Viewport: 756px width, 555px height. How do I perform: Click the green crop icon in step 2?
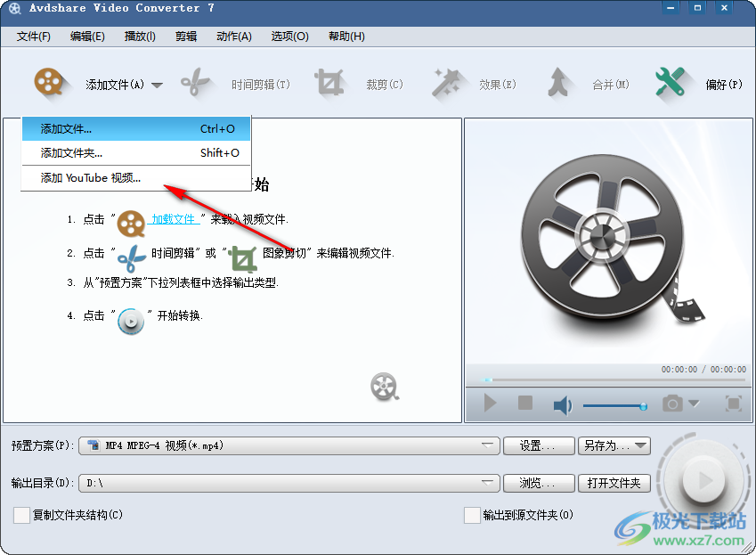click(243, 258)
